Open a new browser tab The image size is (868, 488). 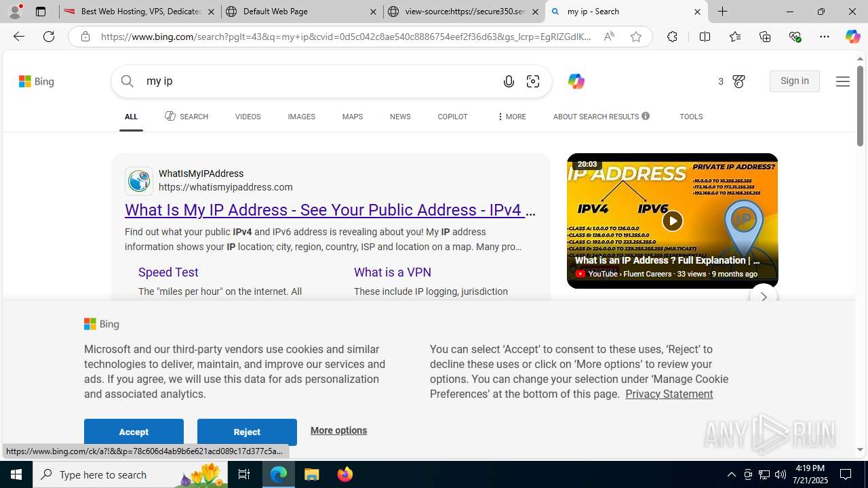click(x=723, y=12)
